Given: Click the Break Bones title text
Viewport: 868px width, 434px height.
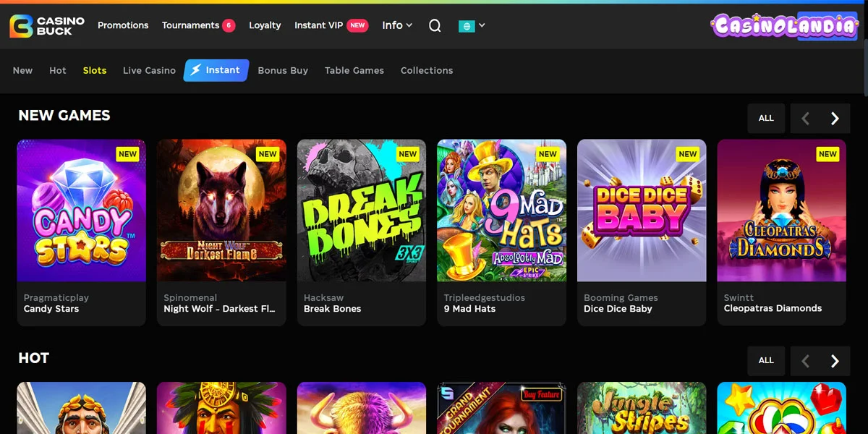Looking at the screenshot, I should click(333, 308).
